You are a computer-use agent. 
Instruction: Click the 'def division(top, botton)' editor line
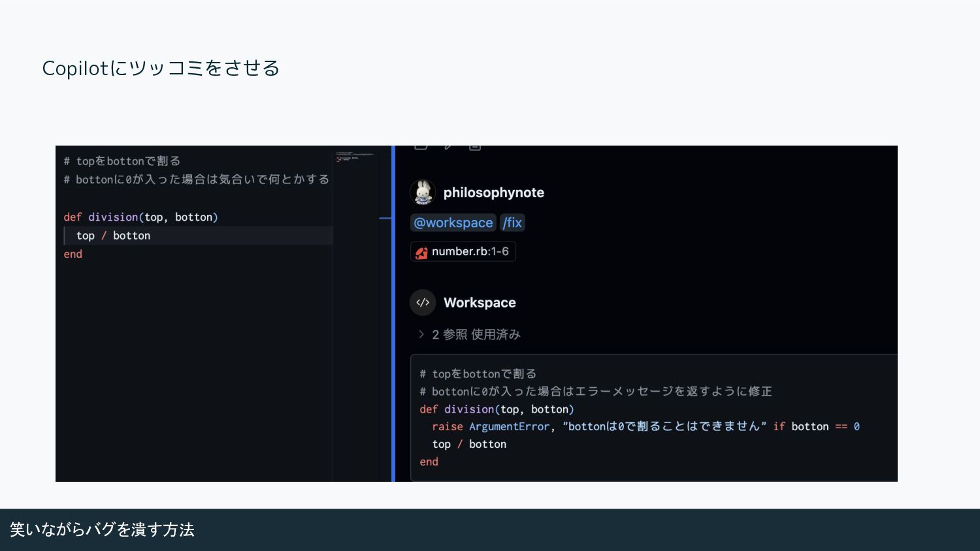tap(141, 217)
